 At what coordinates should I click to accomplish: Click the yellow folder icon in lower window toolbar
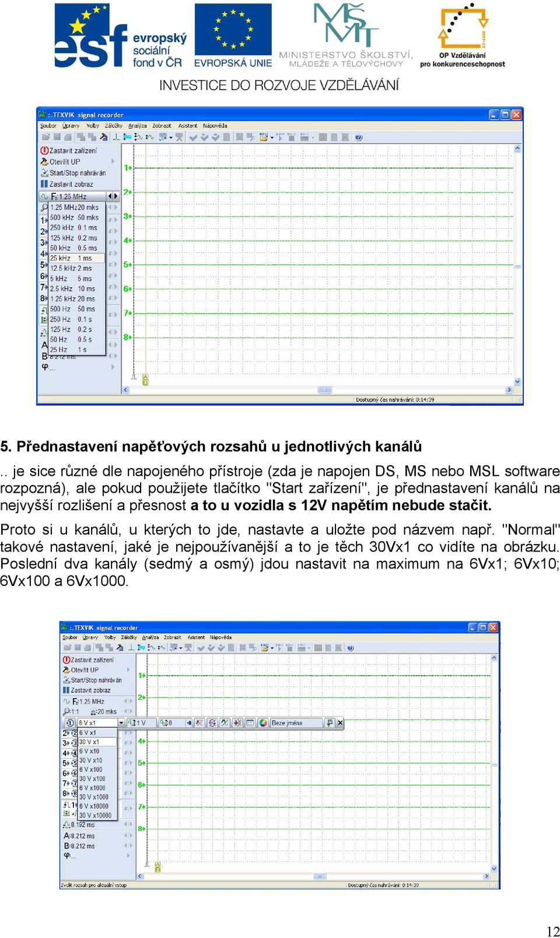[264, 647]
